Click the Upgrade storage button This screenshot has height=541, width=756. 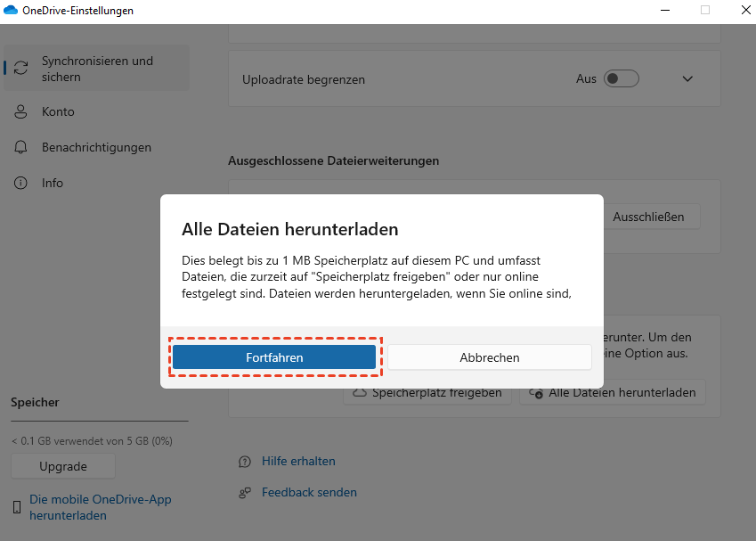63,466
